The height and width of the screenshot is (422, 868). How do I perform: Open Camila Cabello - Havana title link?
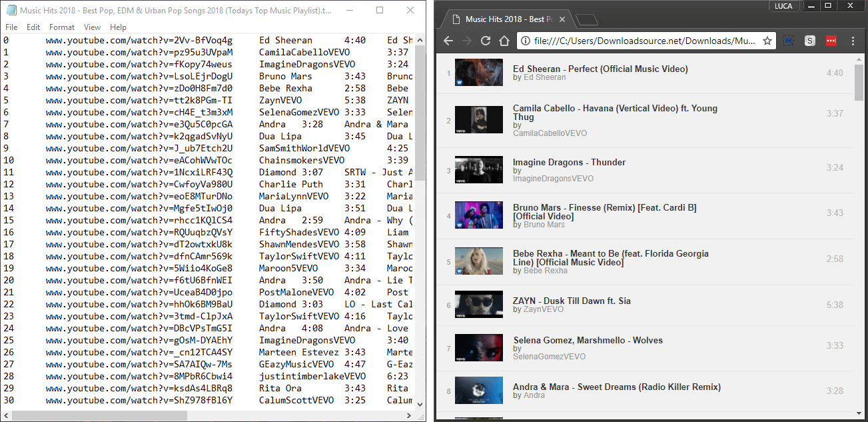[x=615, y=113]
